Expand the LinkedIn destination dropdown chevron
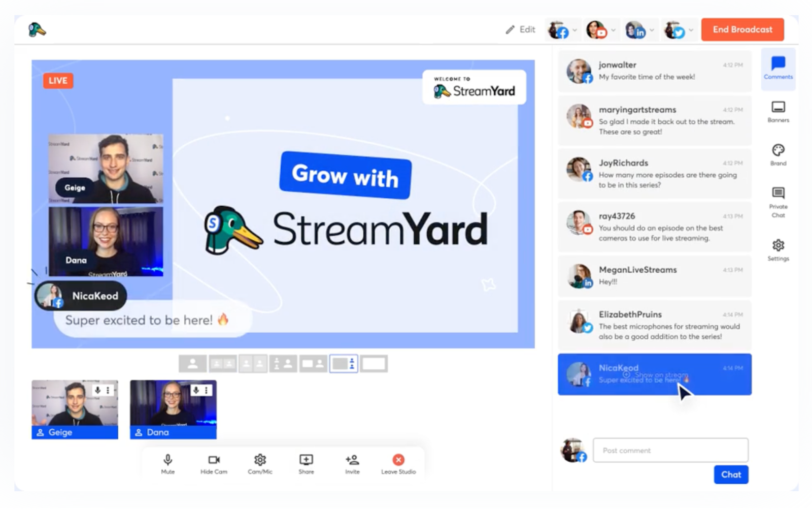Screen dimensions: 812x509 tap(652, 30)
